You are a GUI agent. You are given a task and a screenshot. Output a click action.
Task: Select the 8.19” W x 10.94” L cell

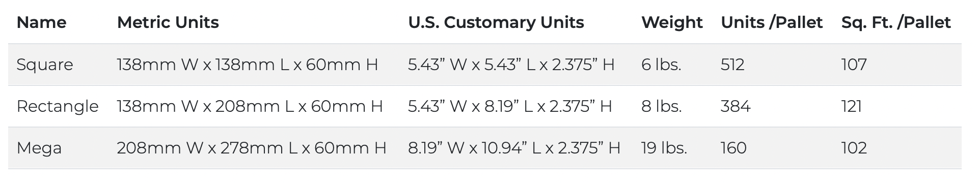point(514,148)
